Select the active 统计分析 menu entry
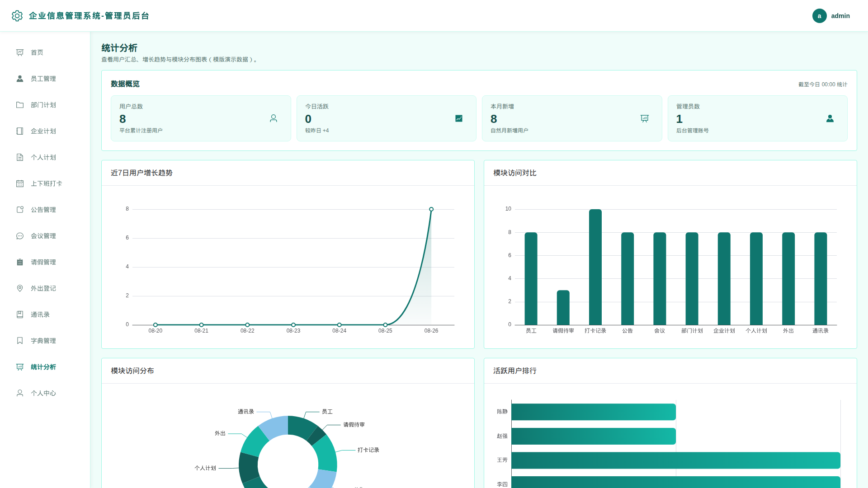Image resolution: width=868 pixels, height=488 pixels. point(45,367)
